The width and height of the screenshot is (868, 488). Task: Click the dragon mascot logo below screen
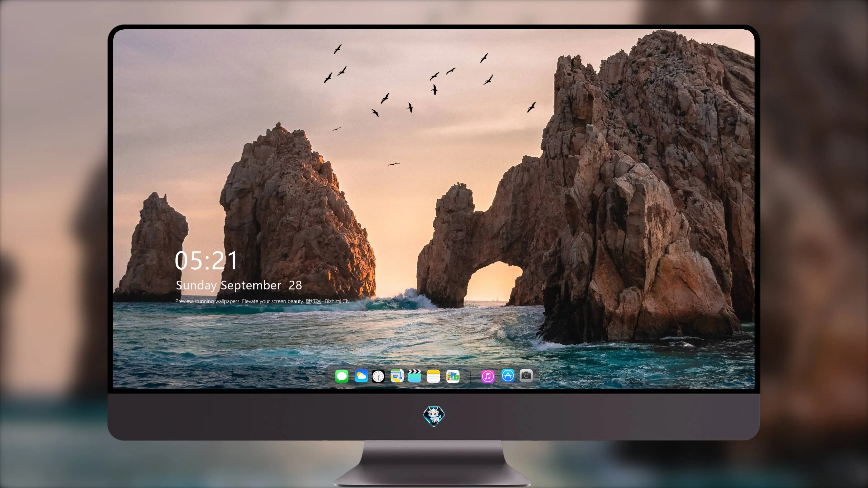point(434,416)
